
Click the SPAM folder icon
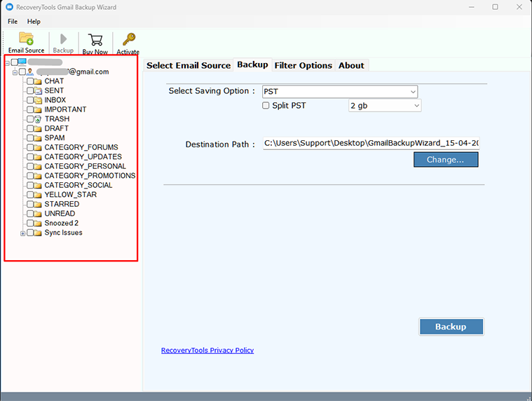38,138
